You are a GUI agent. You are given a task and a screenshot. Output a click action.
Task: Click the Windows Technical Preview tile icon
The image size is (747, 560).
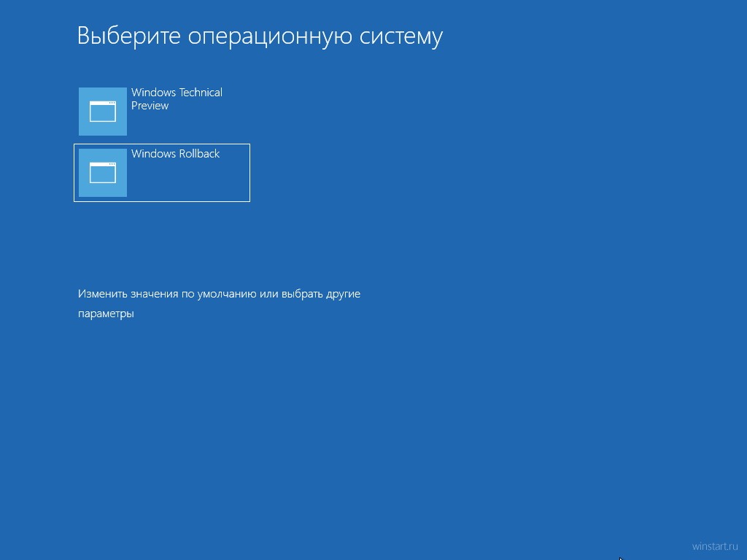tap(102, 112)
